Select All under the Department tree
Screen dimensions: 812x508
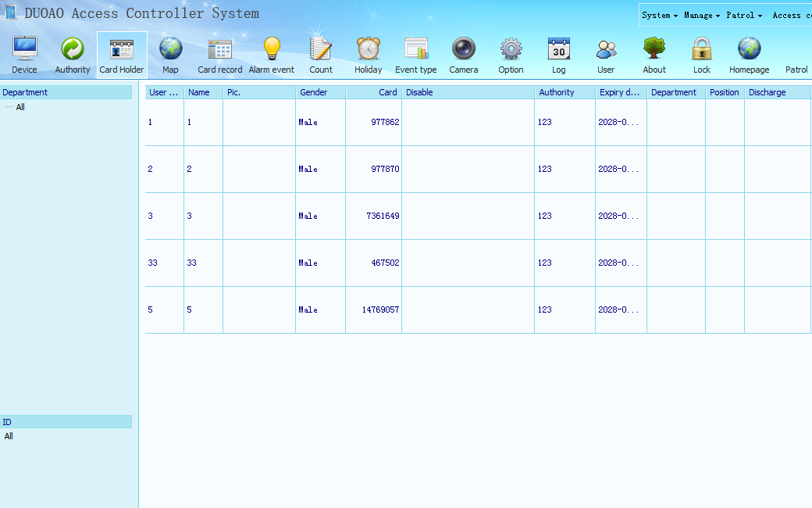click(x=20, y=107)
